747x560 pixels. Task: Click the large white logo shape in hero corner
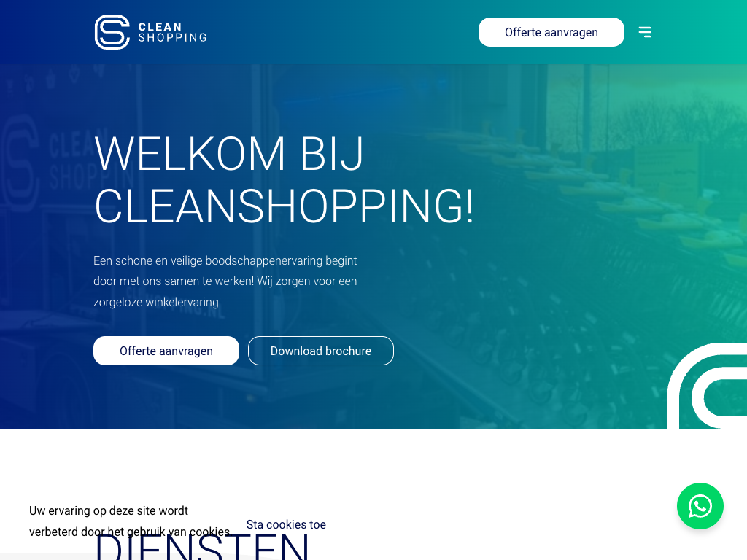pos(707,385)
